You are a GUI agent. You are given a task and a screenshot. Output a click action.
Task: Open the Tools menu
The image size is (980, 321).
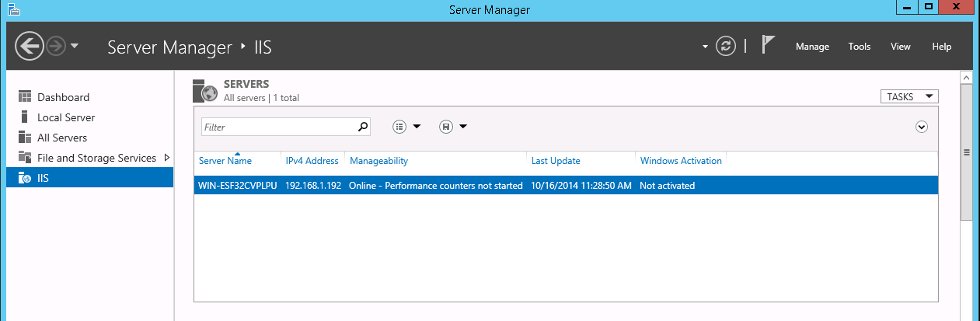point(859,47)
